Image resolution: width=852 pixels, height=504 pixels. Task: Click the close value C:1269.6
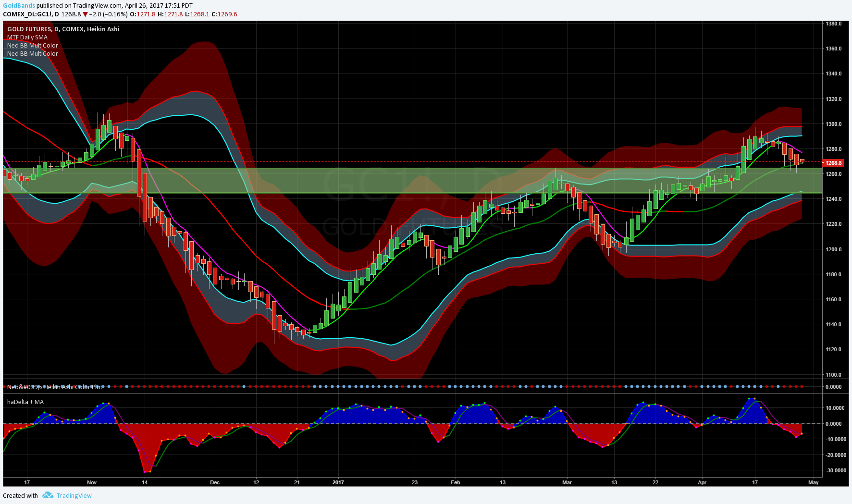(224, 14)
